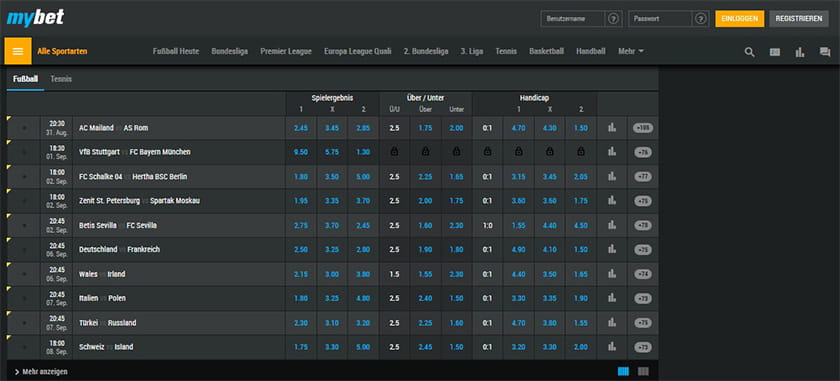The image size is (840, 381).
Task: Select handicap 1 odds 4.40 for Wales Irland
Action: coord(518,274)
